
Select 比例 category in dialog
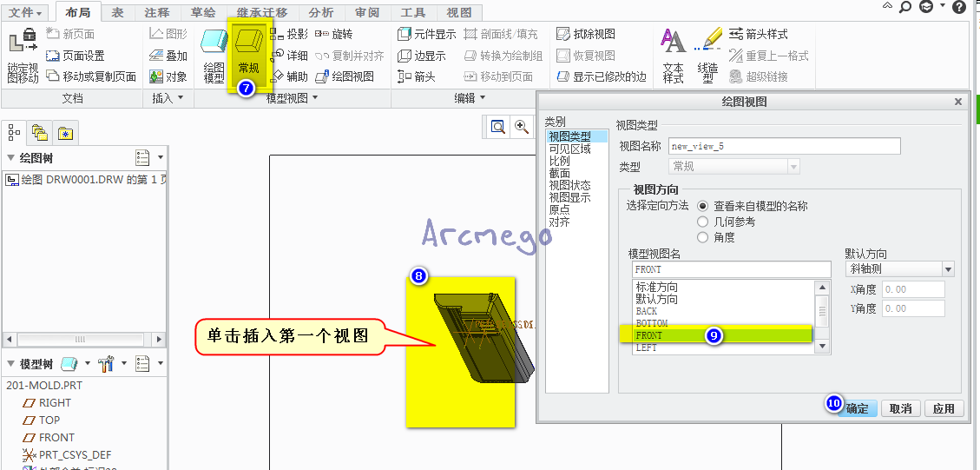pos(559,161)
